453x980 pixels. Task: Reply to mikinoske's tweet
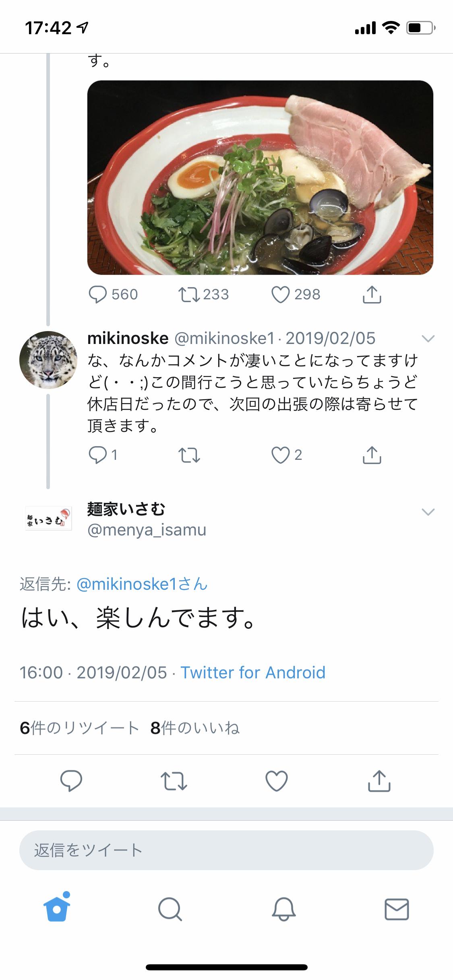[x=98, y=455]
